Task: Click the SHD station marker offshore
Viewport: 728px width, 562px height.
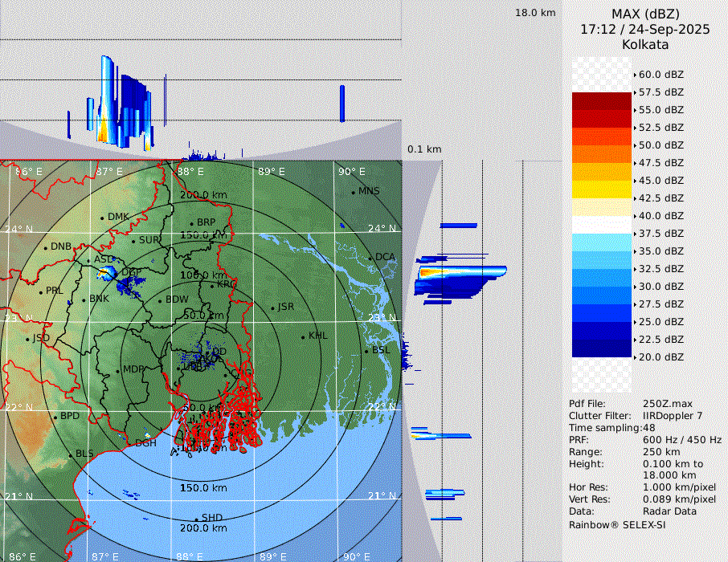Action: pyautogui.click(x=196, y=519)
